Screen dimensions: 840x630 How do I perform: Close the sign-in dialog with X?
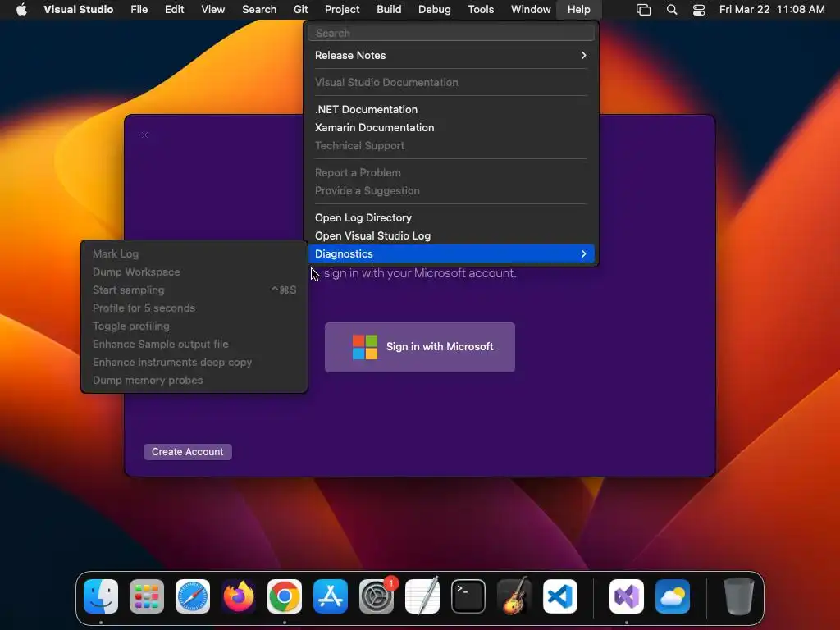tap(144, 135)
